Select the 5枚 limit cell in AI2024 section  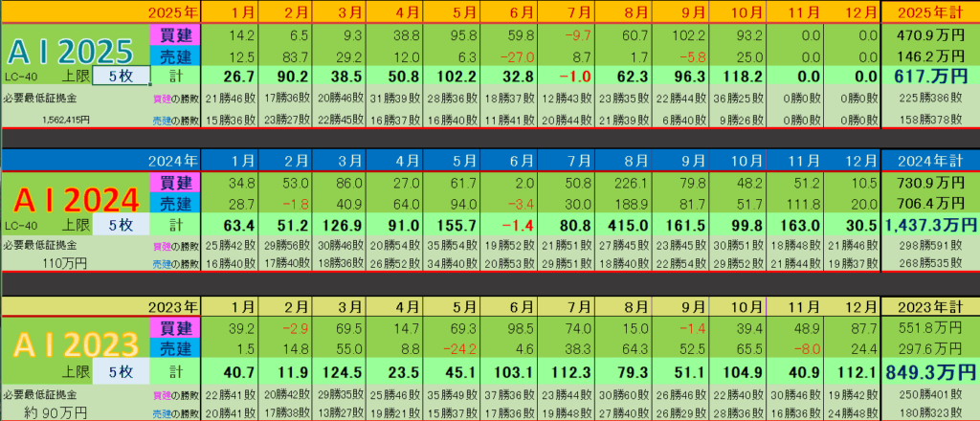pyautogui.click(x=121, y=225)
